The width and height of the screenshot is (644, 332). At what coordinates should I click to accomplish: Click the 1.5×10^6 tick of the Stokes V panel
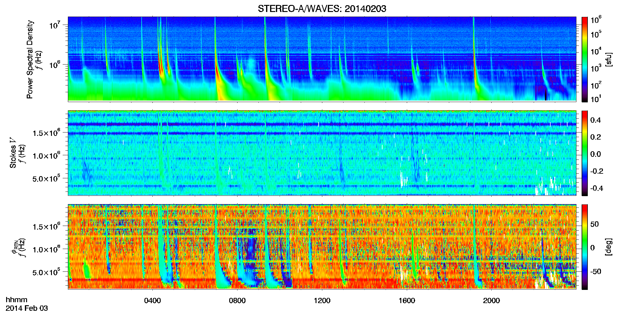tap(46, 132)
